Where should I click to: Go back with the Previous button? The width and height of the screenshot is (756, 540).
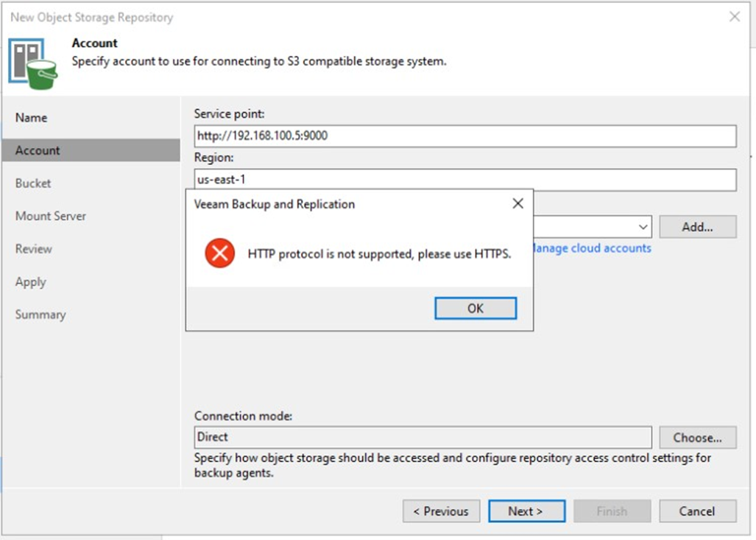441,511
